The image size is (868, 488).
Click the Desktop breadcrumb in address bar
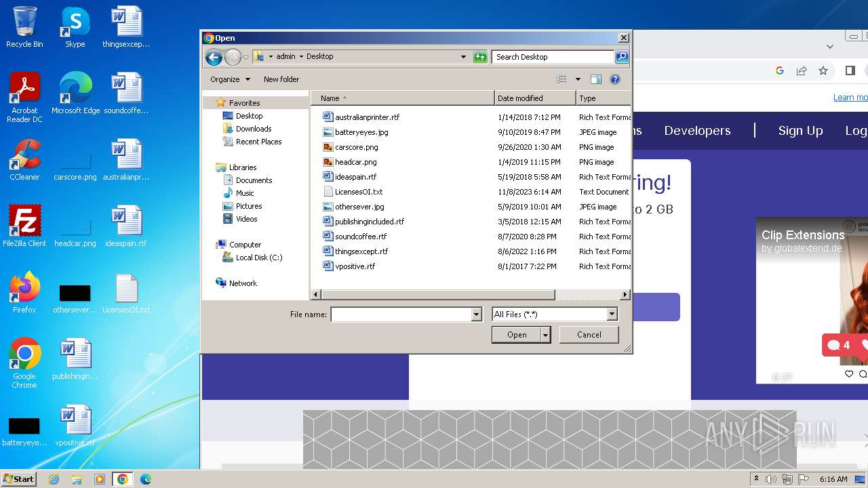tap(319, 57)
